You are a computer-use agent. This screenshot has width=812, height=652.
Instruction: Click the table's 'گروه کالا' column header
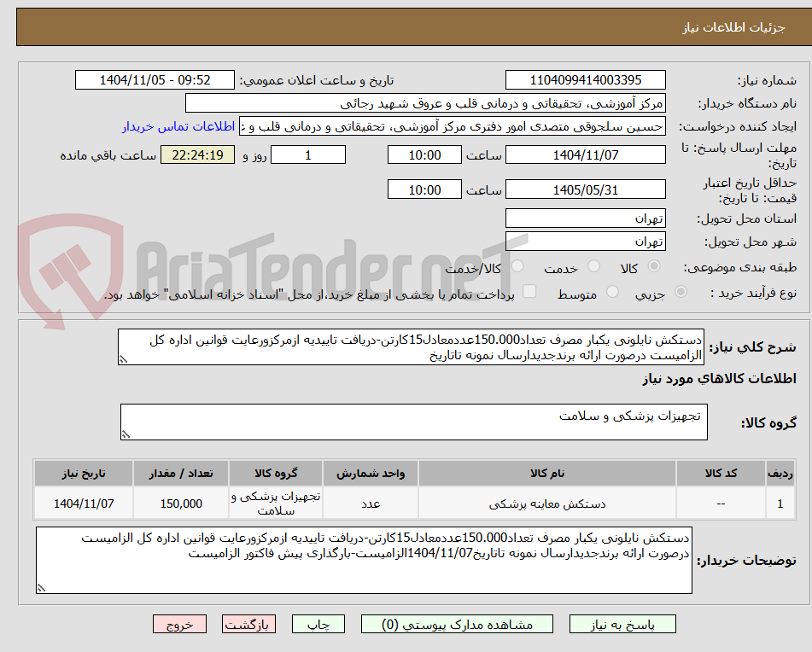click(276, 474)
